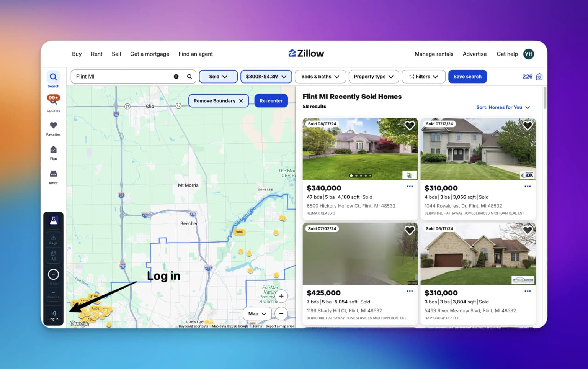Click the All copy icon

pos(53,255)
